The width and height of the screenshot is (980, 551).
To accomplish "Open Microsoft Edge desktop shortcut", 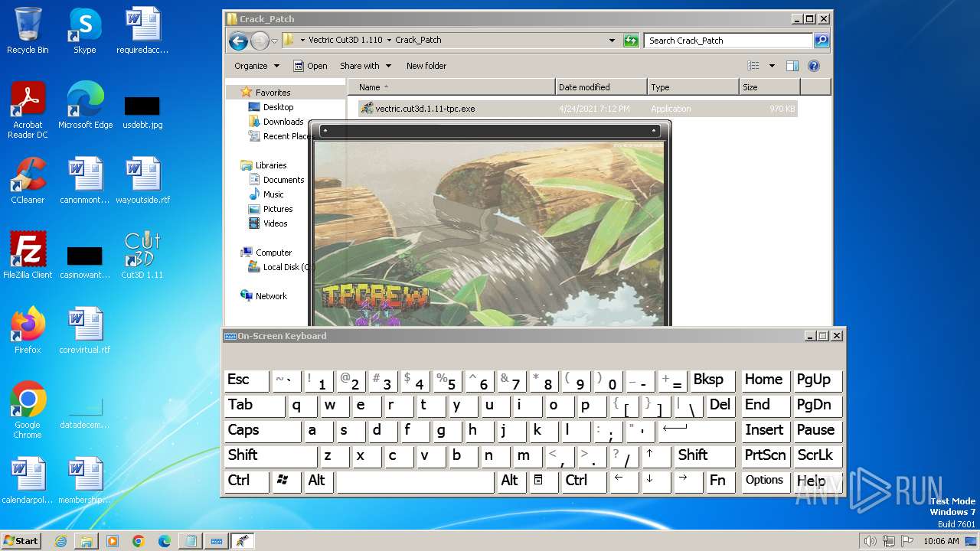I will pyautogui.click(x=85, y=106).
